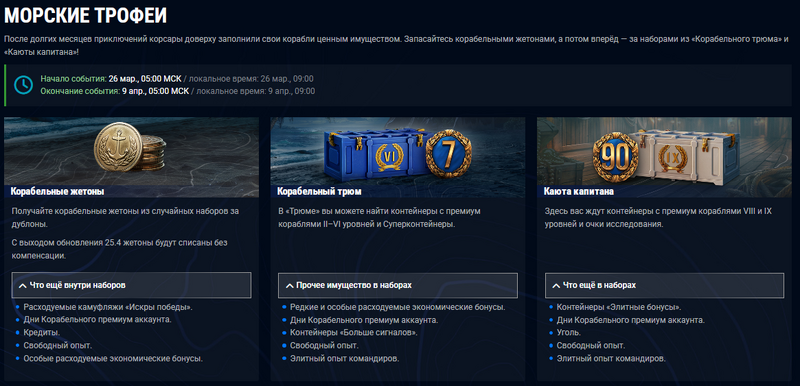800x386 pixels.
Task: Click the clock icon beside event dates
Action: tap(23, 85)
